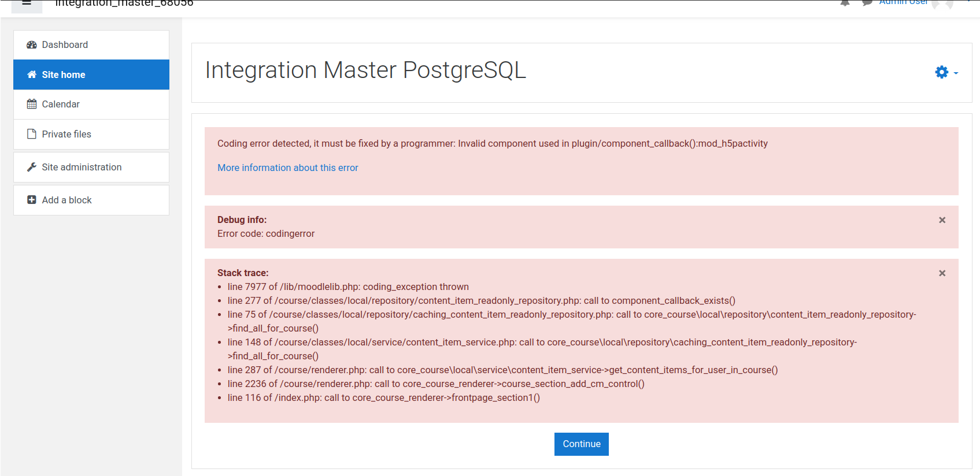The height and width of the screenshot is (476, 980).
Task: Select Site home in the sidebar
Action: coord(91,75)
